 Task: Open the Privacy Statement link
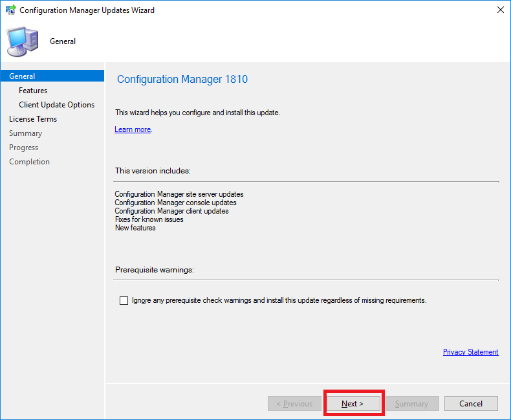coord(471,352)
